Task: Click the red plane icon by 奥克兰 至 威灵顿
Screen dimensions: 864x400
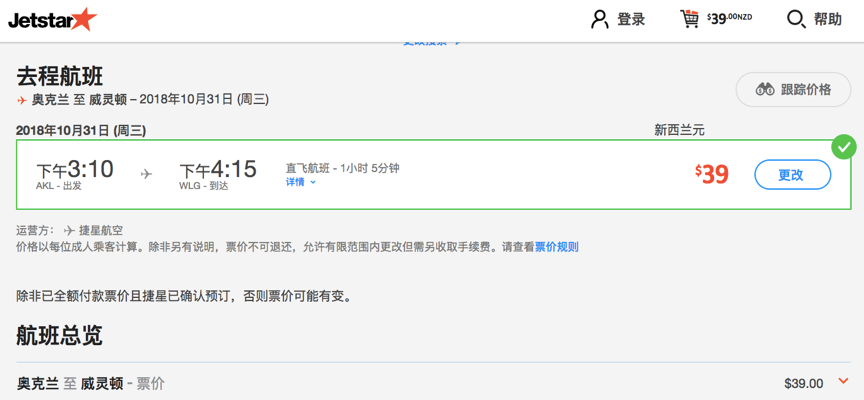Action: [21, 100]
